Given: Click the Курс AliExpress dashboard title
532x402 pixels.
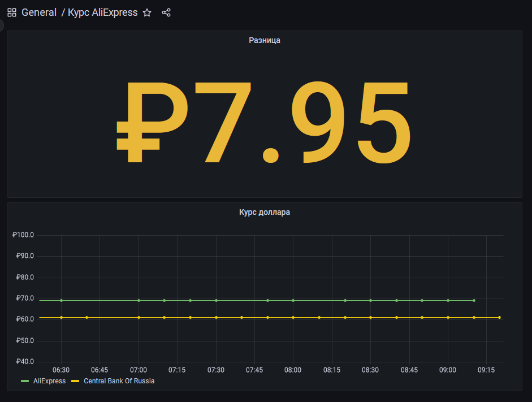Looking at the screenshot, I should click(x=102, y=12).
